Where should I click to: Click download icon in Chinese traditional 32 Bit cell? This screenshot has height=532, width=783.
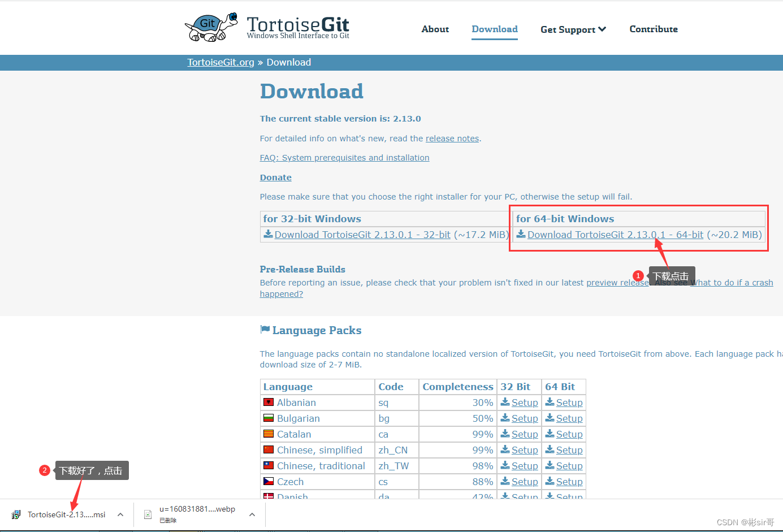pos(505,465)
